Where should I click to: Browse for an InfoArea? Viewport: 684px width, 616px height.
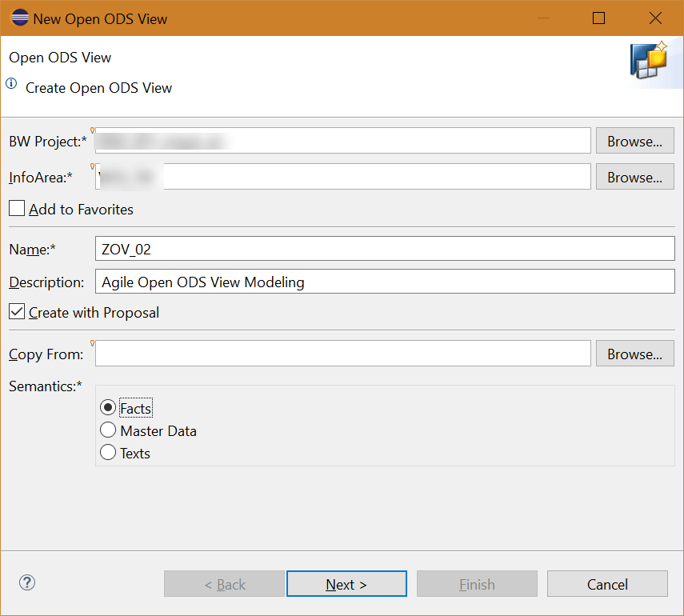(x=634, y=176)
